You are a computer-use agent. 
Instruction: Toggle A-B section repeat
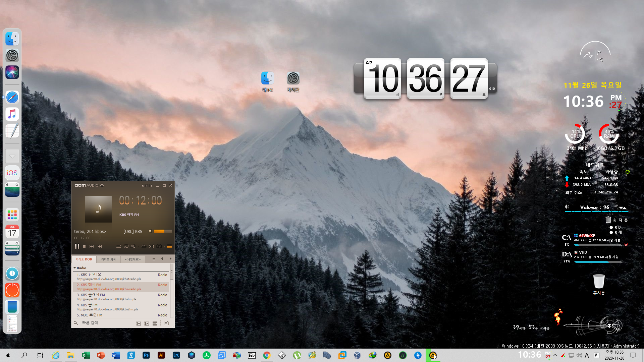(133, 246)
